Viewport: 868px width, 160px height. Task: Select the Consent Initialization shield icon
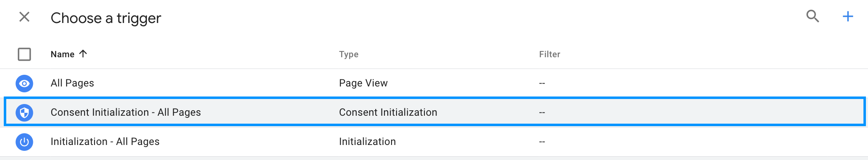[25, 113]
